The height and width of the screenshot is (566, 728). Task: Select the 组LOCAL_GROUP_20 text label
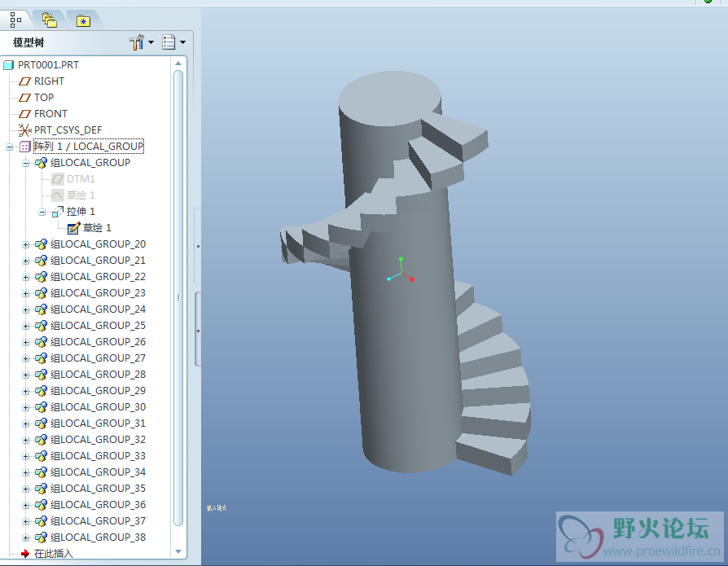(98, 244)
